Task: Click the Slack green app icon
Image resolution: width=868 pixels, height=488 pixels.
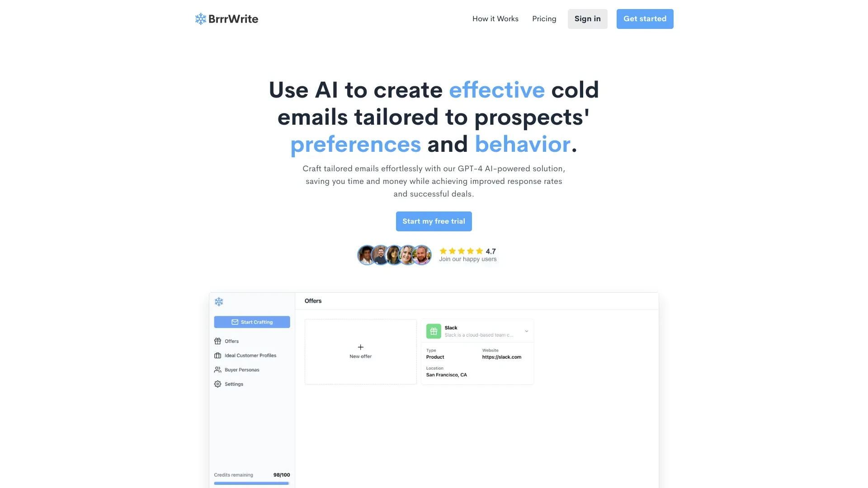Action: 434,331
